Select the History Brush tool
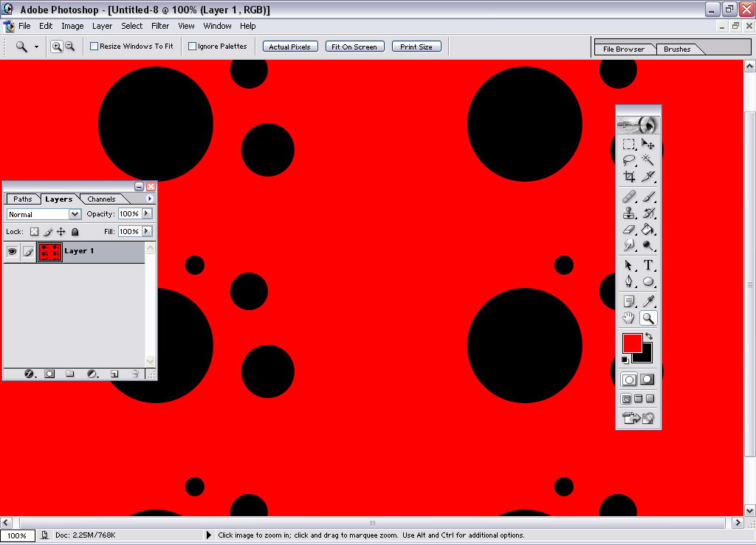The image size is (756, 545). click(x=648, y=213)
